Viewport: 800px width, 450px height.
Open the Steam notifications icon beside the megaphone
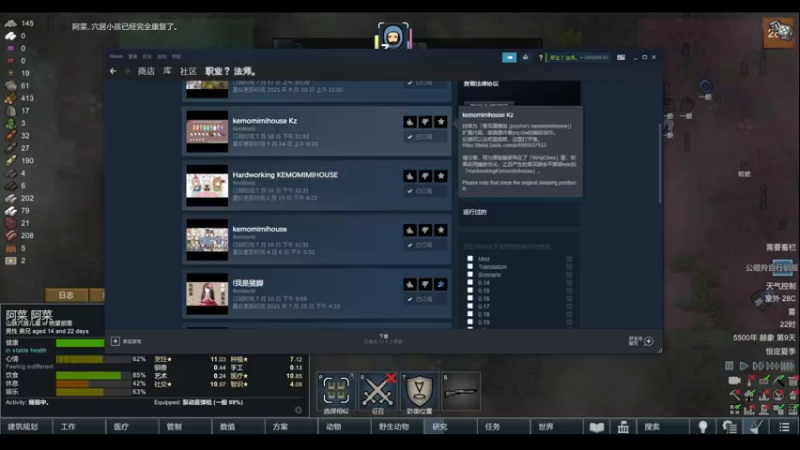click(x=526, y=58)
